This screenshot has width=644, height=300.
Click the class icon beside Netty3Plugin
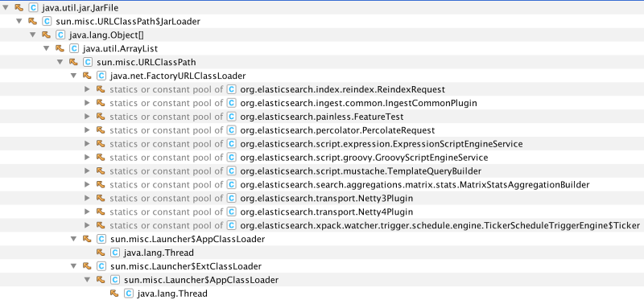pos(232,198)
